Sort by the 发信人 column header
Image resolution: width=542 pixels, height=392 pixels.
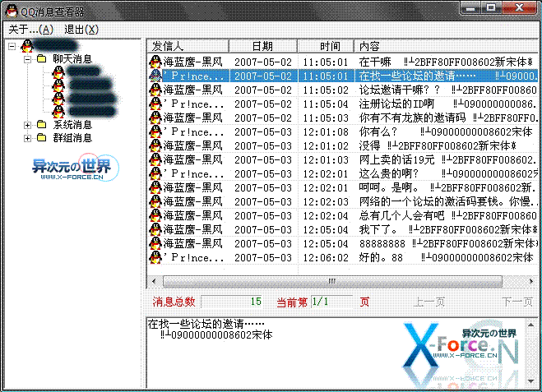[x=188, y=46]
